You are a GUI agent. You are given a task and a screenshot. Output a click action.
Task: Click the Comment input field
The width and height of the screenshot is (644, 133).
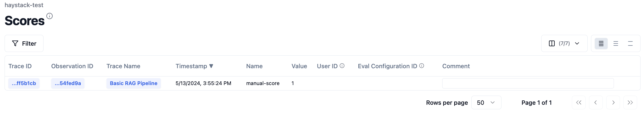[x=528, y=83]
